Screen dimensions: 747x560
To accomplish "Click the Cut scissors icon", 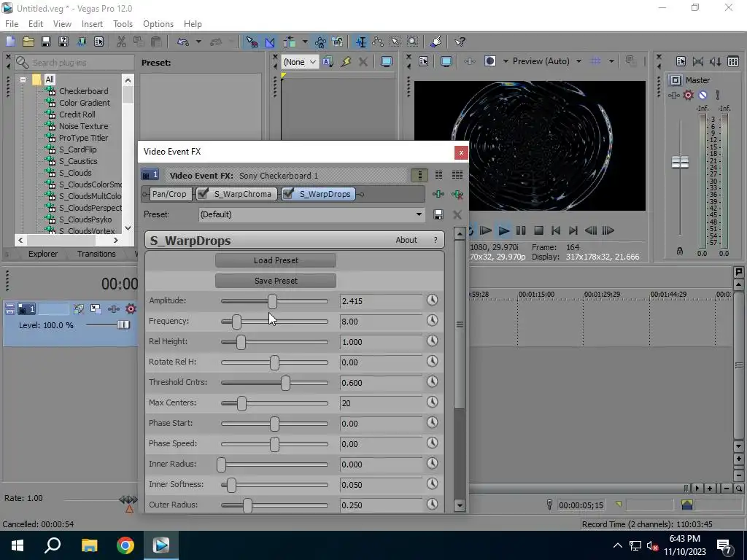I will point(121,42).
